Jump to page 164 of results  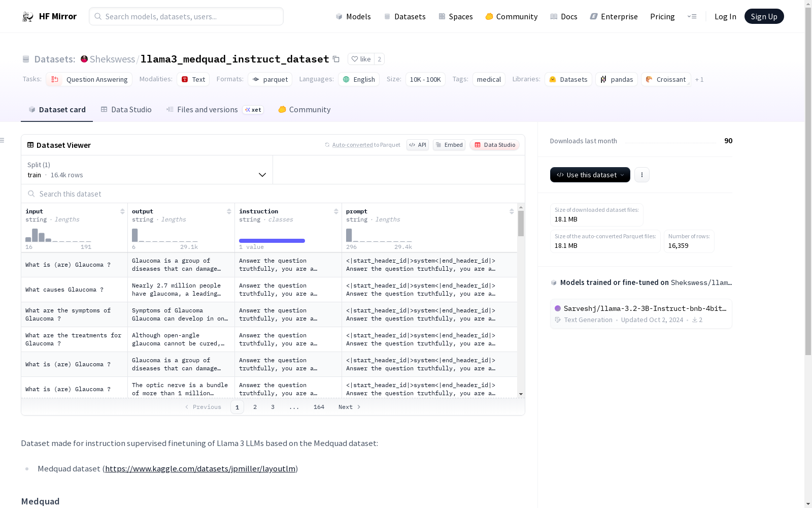319,407
